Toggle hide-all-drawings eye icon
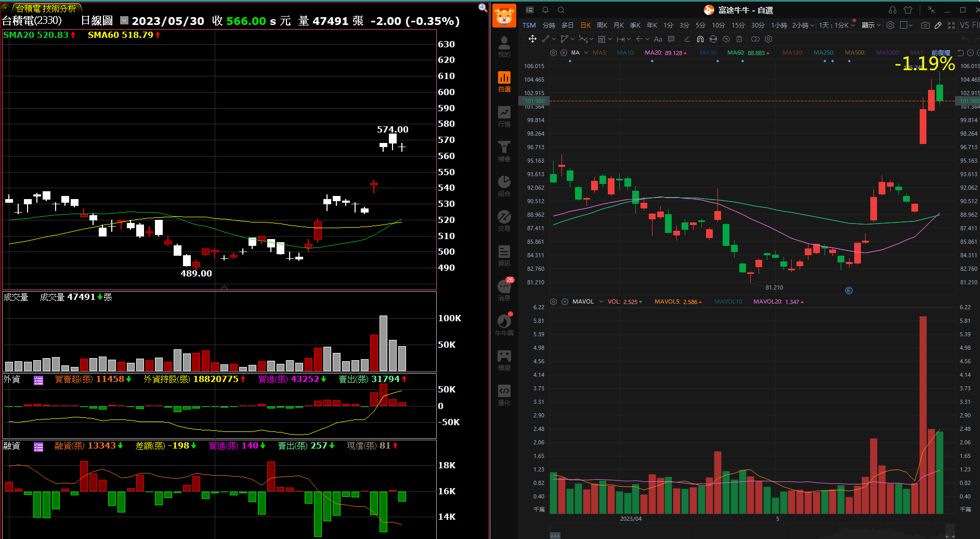Viewport: 980px width, 539px height. (x=726, y=39)
